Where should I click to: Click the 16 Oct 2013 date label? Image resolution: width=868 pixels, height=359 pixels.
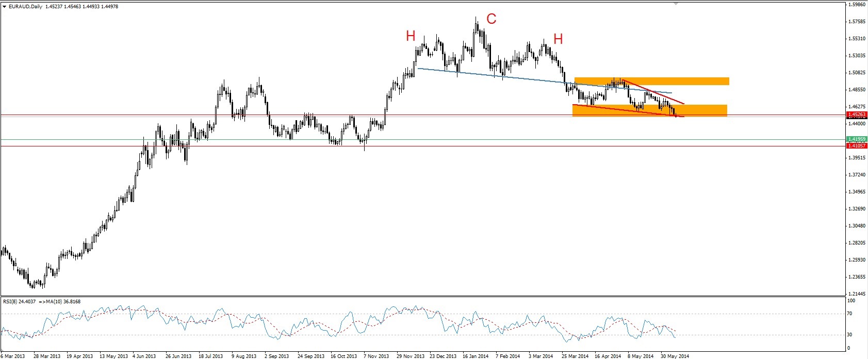[343, 356]
